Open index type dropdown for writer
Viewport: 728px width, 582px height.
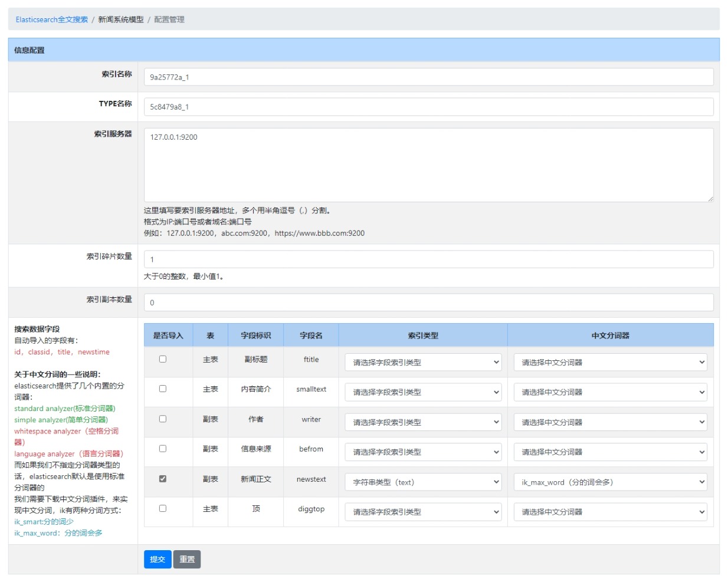(x=423, y=422)
